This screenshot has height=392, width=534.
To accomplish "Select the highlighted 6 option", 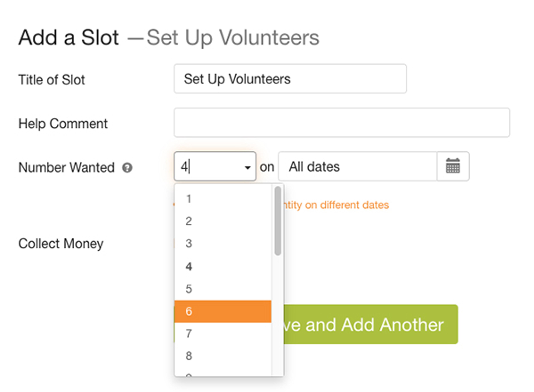I will point(223,311).
